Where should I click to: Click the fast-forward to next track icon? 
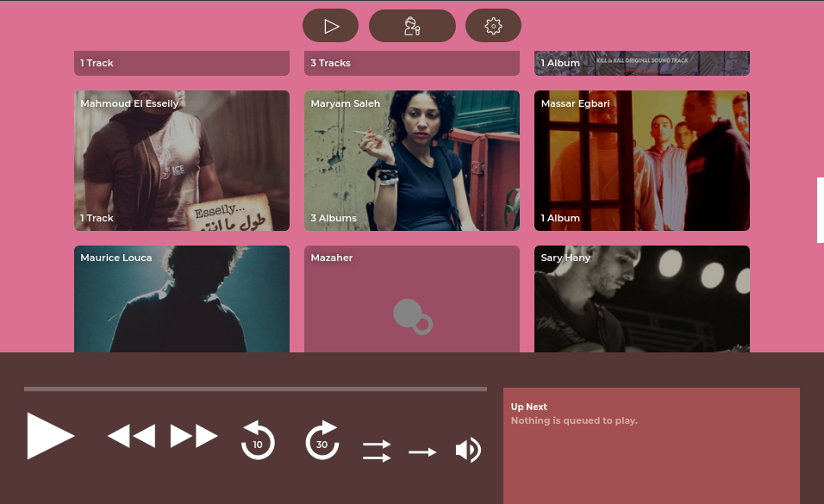click(x=194, y=435)
